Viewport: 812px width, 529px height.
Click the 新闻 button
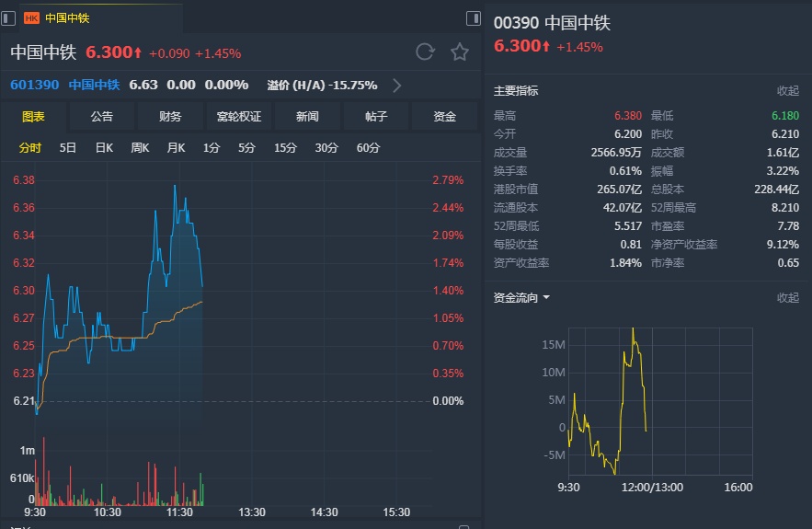307,117
